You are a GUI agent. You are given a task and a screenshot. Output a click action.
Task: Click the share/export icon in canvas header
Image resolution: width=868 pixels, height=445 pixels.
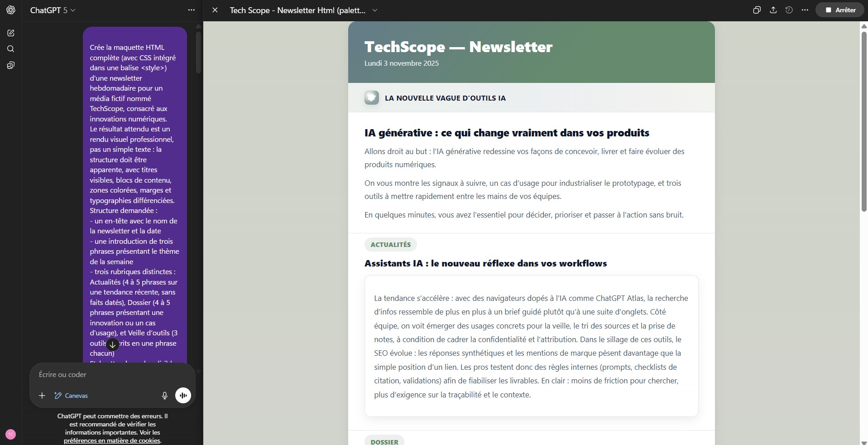click(773, 10)
